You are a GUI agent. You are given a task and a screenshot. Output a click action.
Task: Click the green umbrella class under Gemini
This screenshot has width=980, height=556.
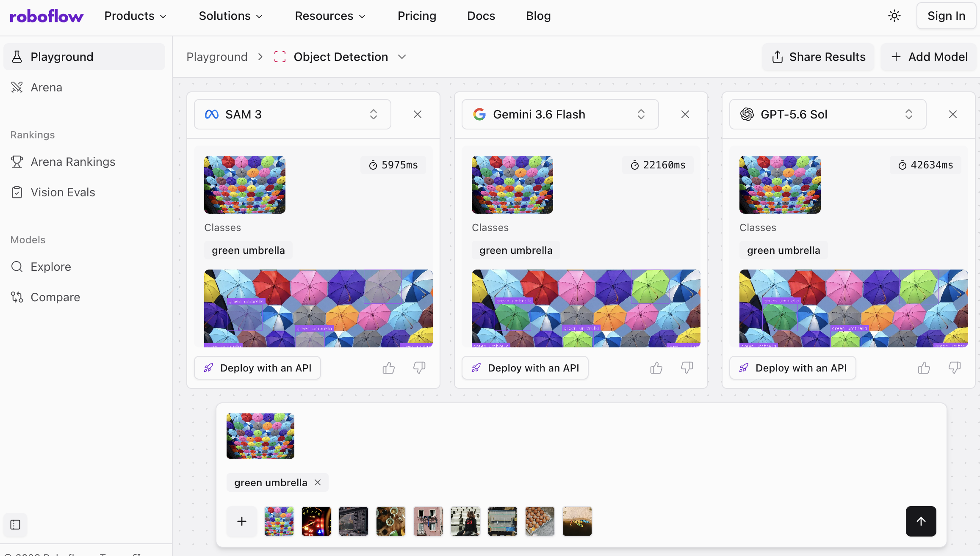[x=516, y=250]
